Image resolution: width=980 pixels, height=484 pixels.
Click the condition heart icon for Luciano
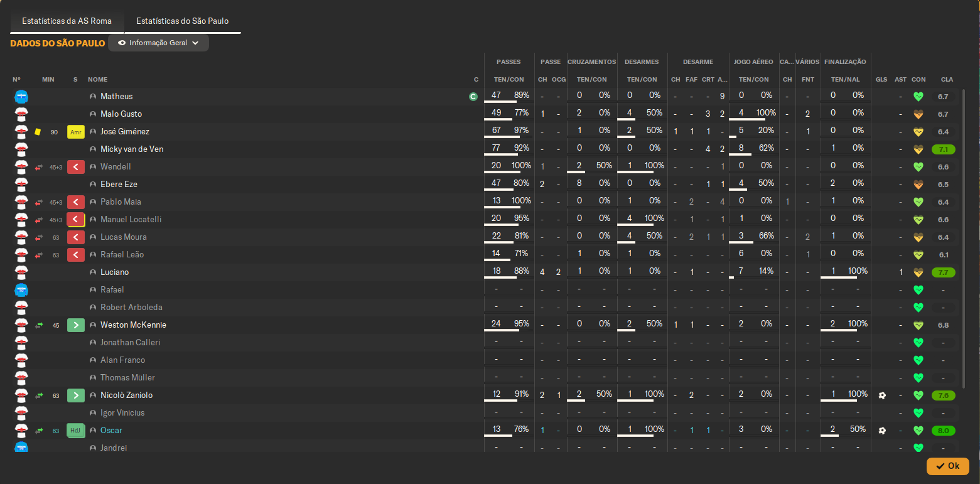(918, 272)
